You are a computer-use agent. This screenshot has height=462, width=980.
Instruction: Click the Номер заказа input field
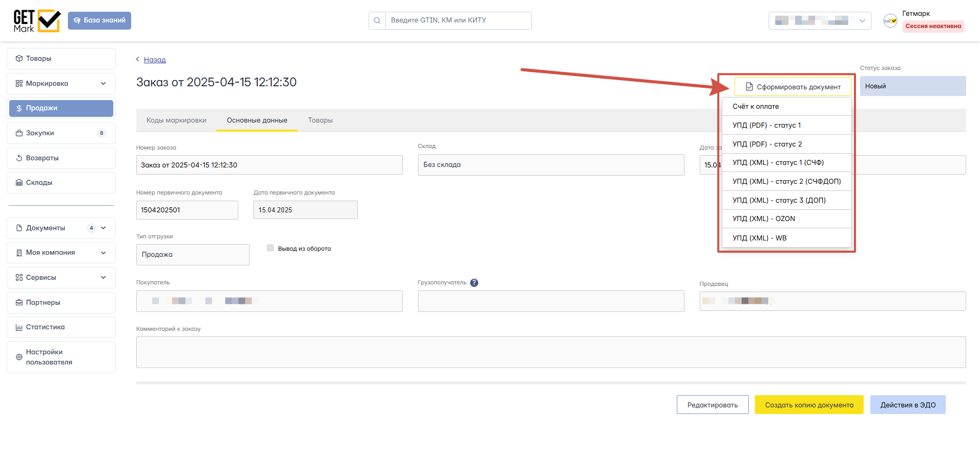269,165
